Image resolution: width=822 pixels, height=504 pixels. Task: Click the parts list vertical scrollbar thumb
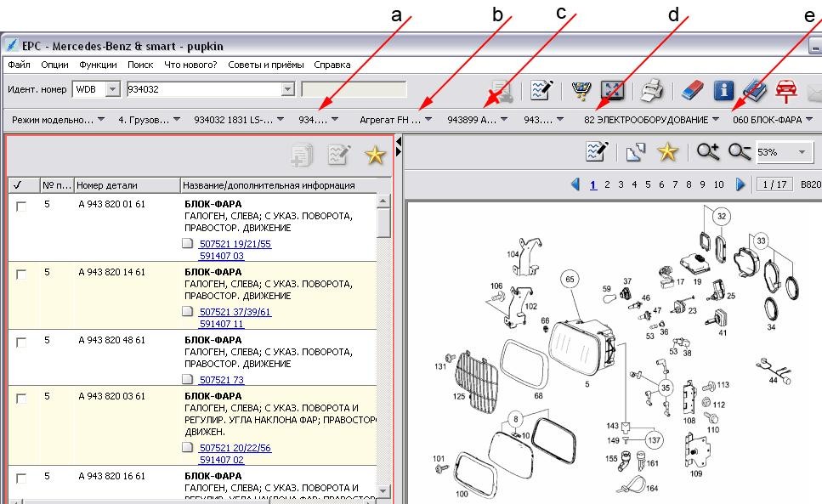tap(383, 223)
